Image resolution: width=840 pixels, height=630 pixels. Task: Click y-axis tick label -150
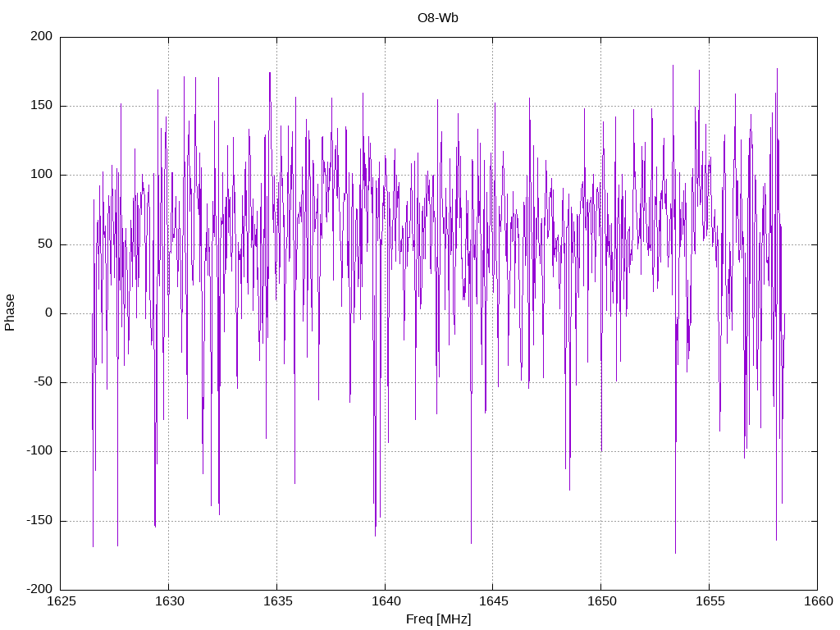point(39,520)
